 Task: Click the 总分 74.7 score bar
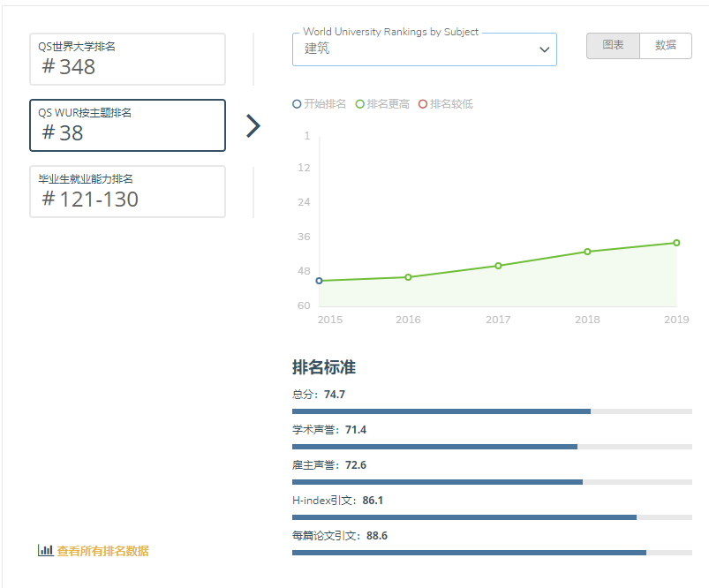tap(491, 411)
